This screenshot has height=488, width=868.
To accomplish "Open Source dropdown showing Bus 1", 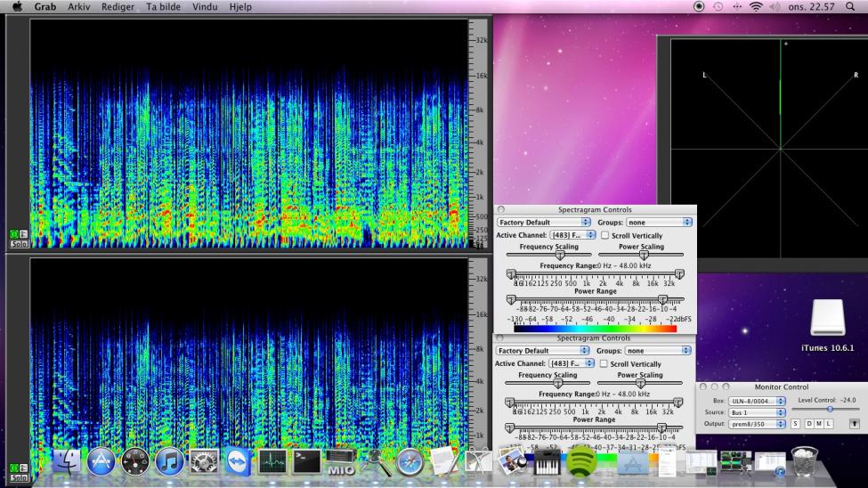I will [757, 412].
